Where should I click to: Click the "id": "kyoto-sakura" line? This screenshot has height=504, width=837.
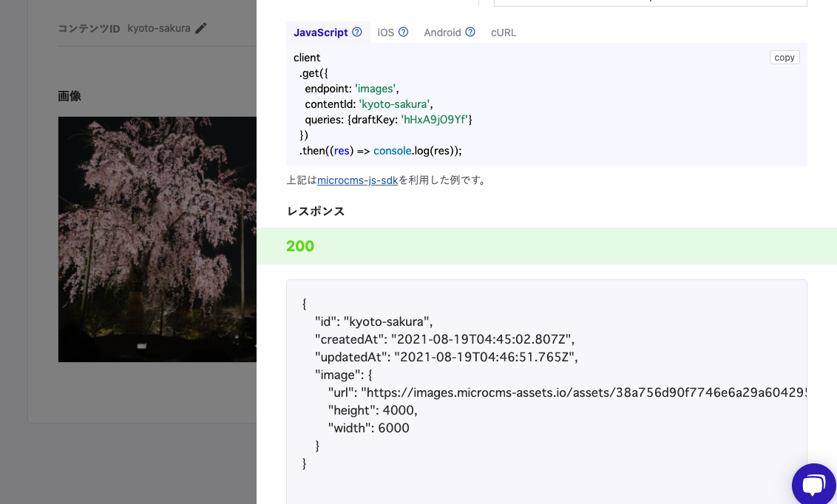coord(373,321)
